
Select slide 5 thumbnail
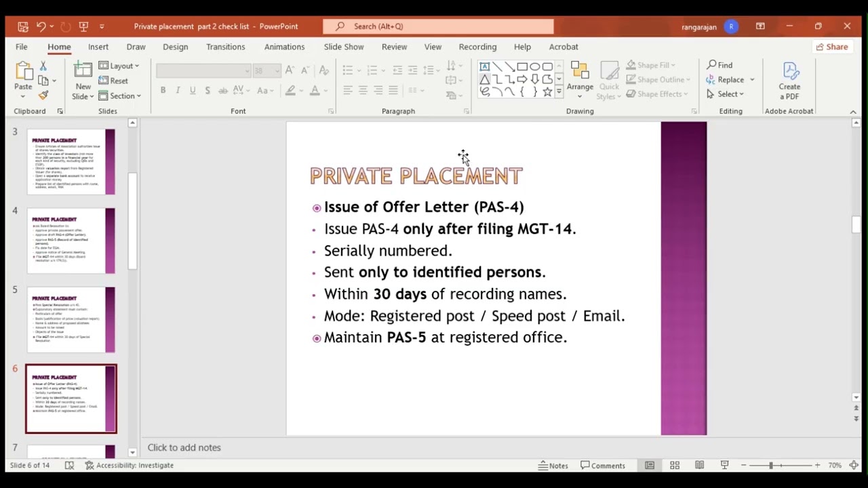(71, 320)
